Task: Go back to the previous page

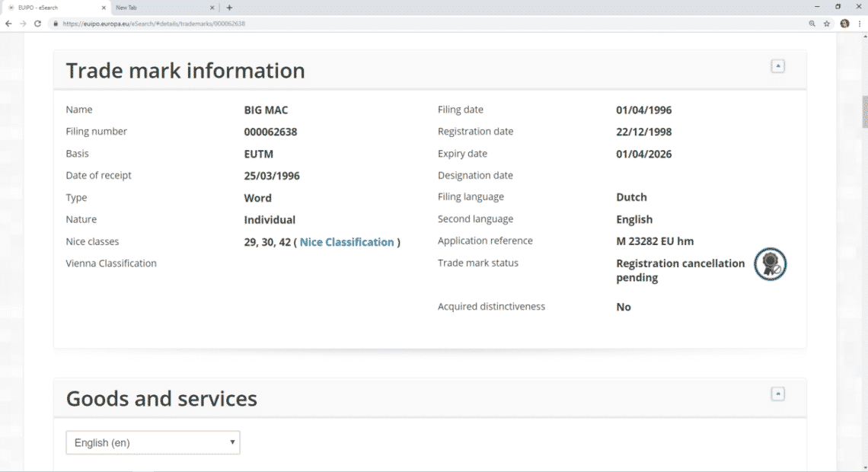Action: tap(8, 24)
